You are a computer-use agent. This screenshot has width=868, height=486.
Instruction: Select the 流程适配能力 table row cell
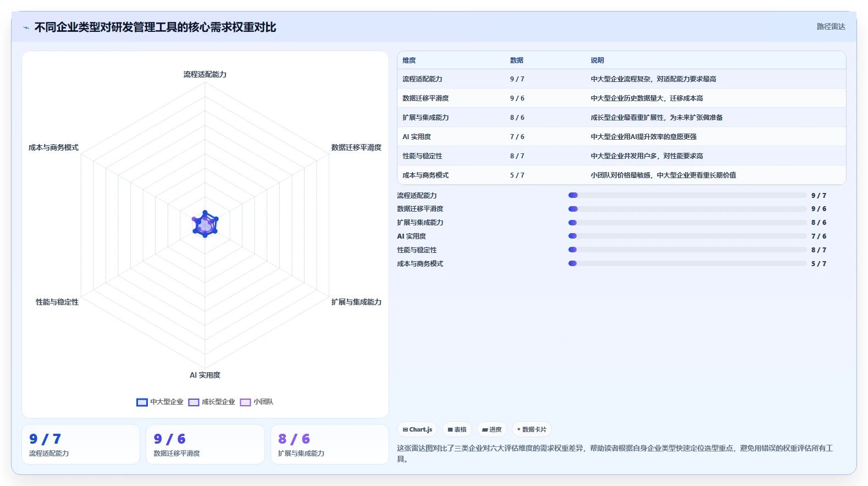point(422,79)
